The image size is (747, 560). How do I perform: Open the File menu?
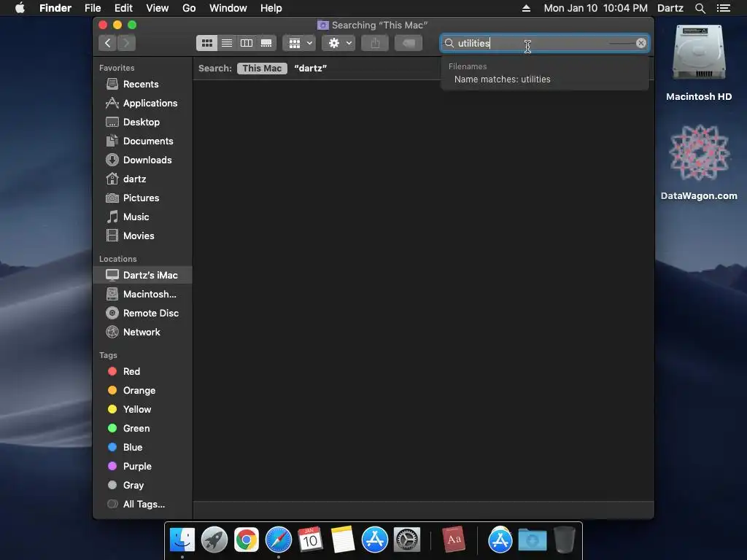[x=93, y=8]
